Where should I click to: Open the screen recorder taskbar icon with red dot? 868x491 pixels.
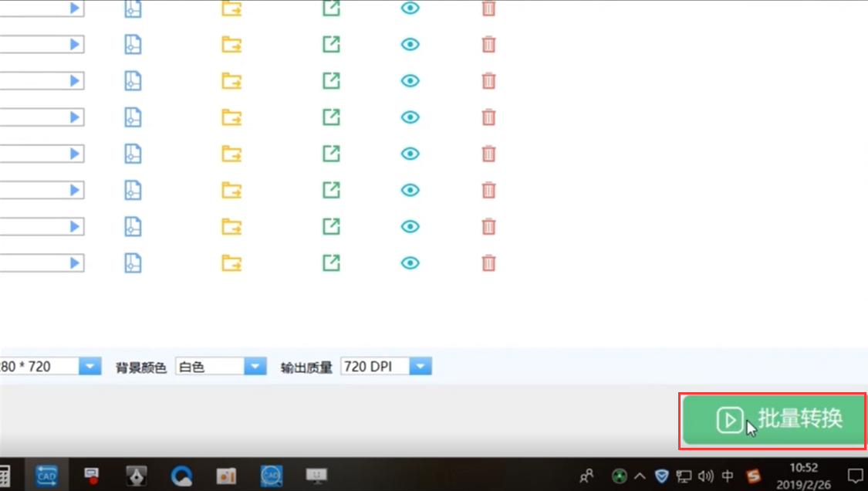(91, 476)
